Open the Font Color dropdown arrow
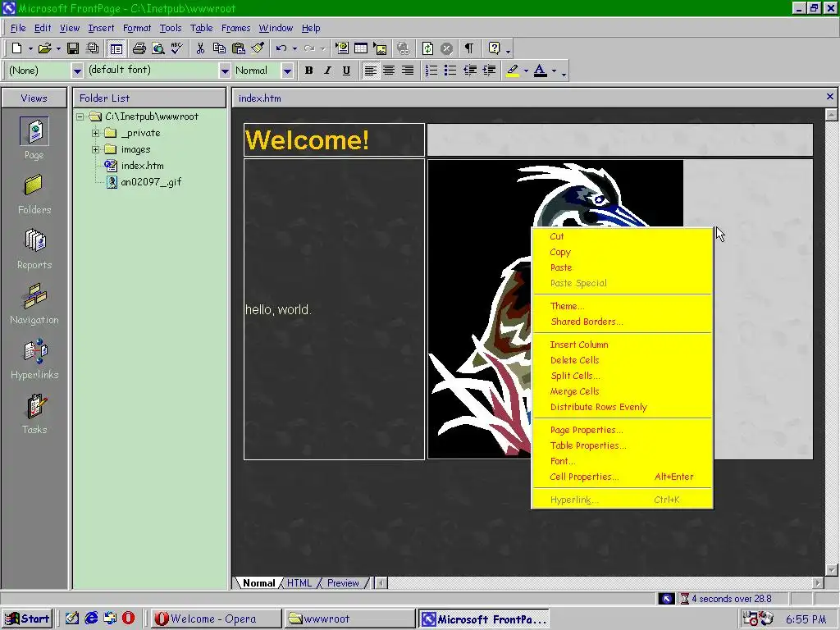840x630 pixels. (554, 71)
